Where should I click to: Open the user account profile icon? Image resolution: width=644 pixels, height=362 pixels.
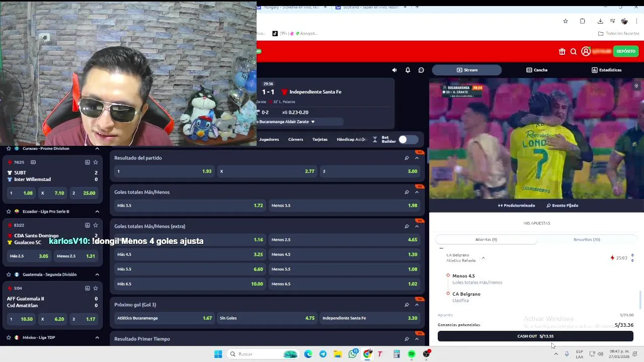pyautogui.click(x=586, y=51)
